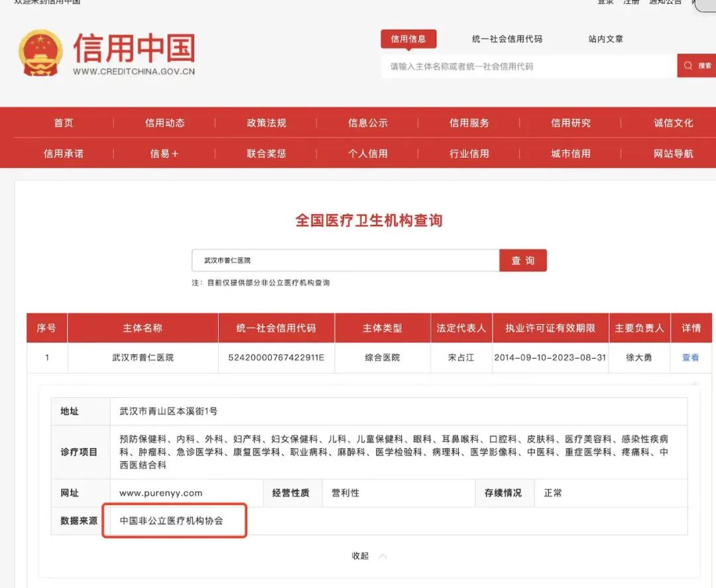Select the 信用信息 search tab
The width and height of the screenshot is (716, 588).
click(x=408, y=39)
